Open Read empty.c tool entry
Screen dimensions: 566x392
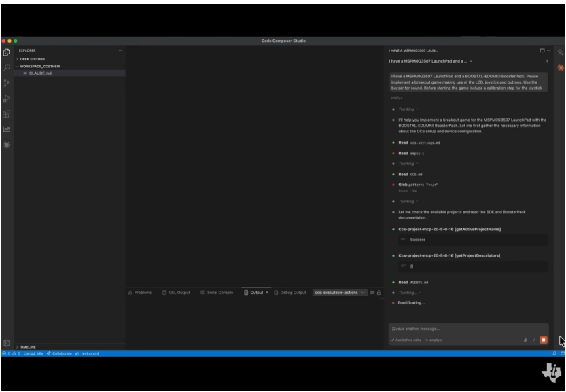[x=411, y=154]
